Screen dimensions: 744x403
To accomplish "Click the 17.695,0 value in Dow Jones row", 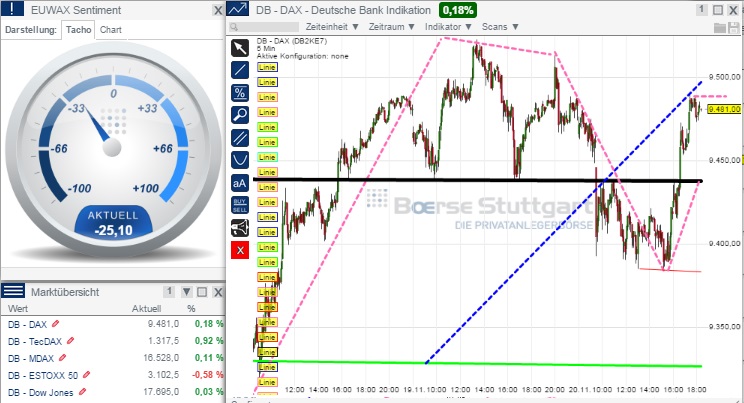I will [x=161, y=392].
